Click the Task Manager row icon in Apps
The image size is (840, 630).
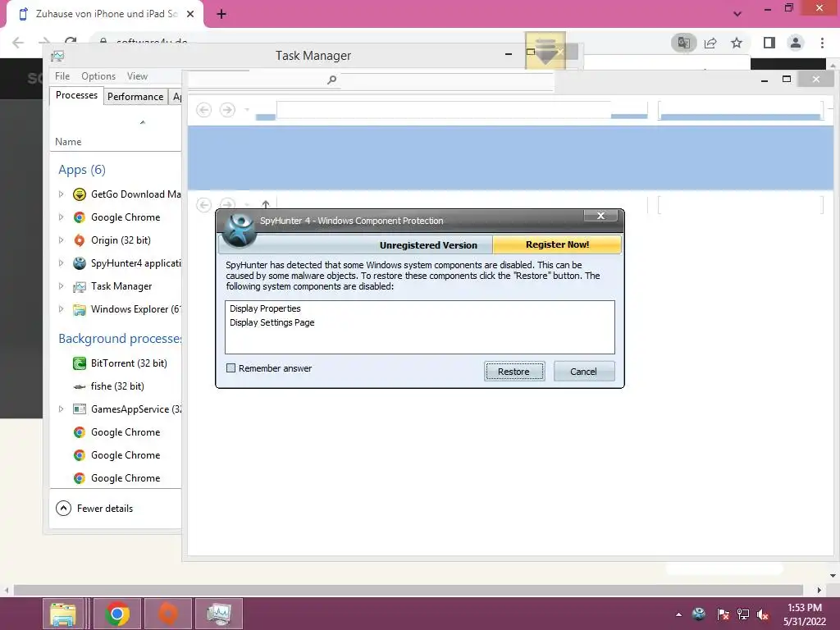point(80,286)
